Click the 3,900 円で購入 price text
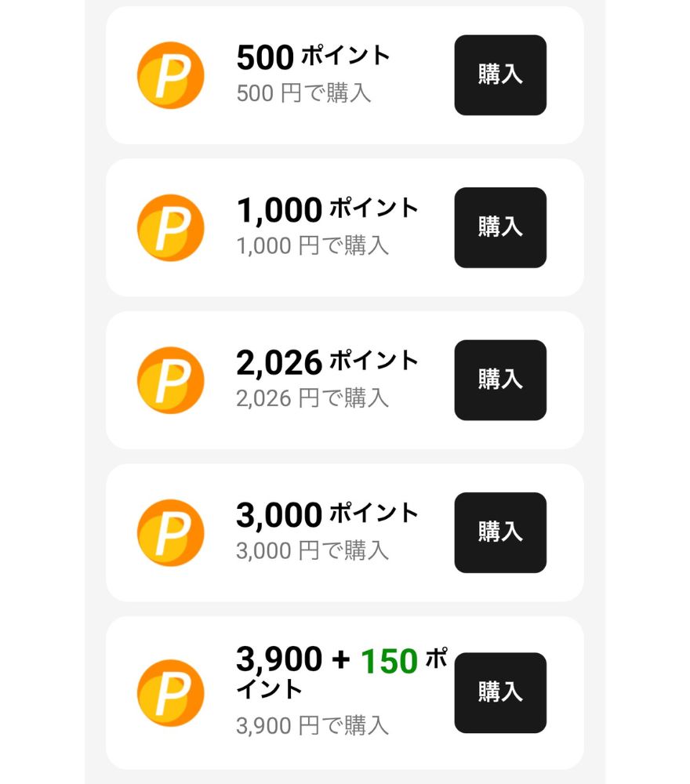The height and width of the screenshot is (784, 690). coord(313,725)
